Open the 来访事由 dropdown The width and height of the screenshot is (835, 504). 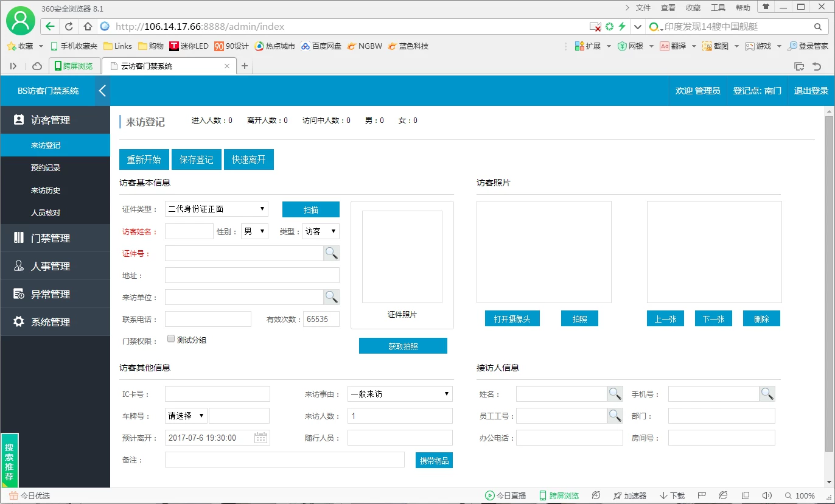pos(400,394)
